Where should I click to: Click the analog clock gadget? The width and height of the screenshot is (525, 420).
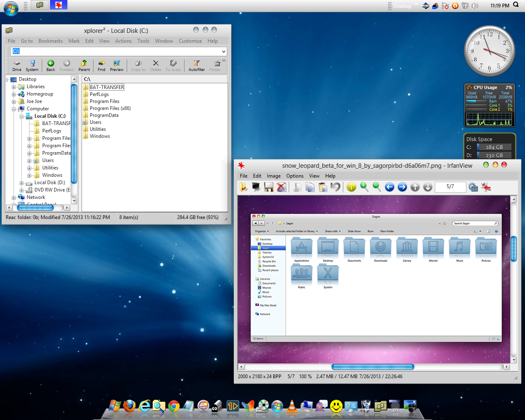tap(489, 51)
